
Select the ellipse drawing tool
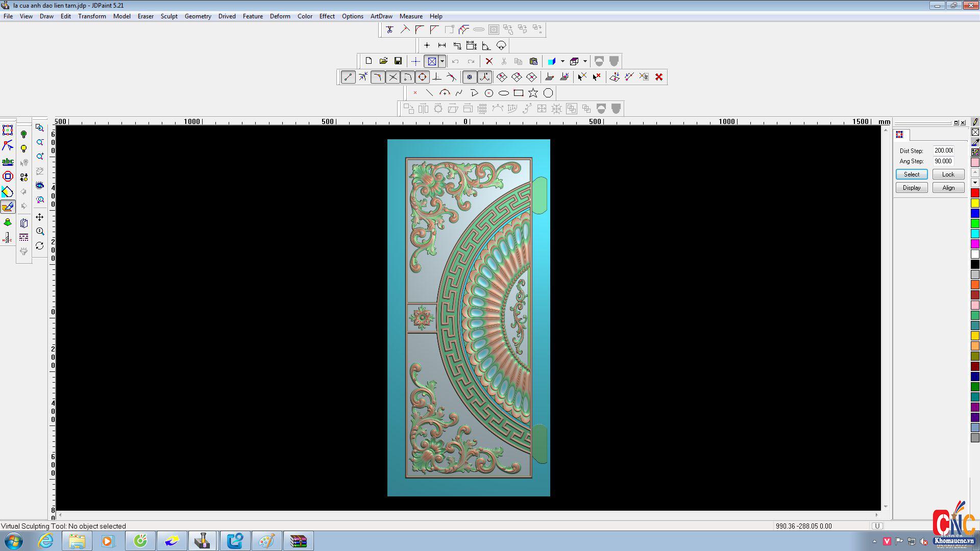[x=504, y=93]
